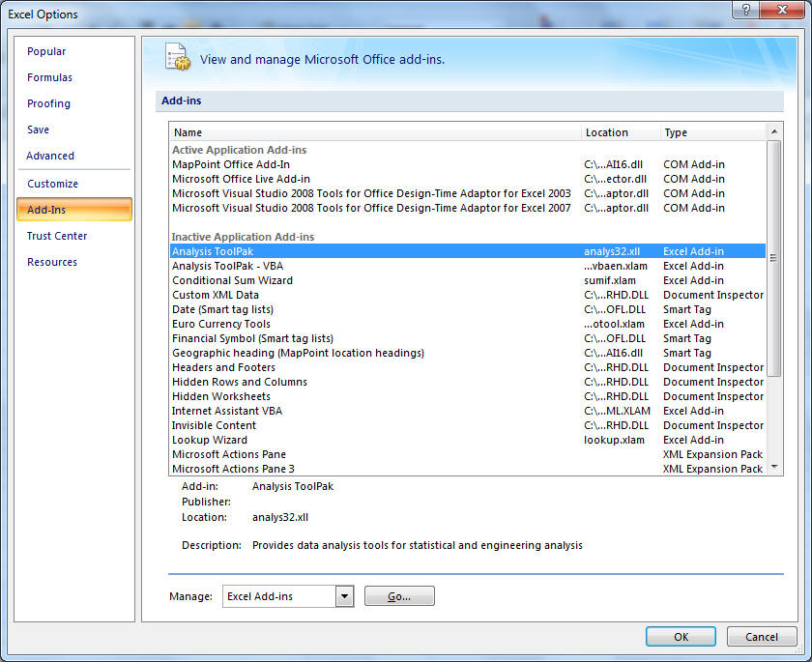Viewport: 812px width, 662px height.
Task: Select Microsoft Actions Pane 3 row
Action: [x=468, y=469]
